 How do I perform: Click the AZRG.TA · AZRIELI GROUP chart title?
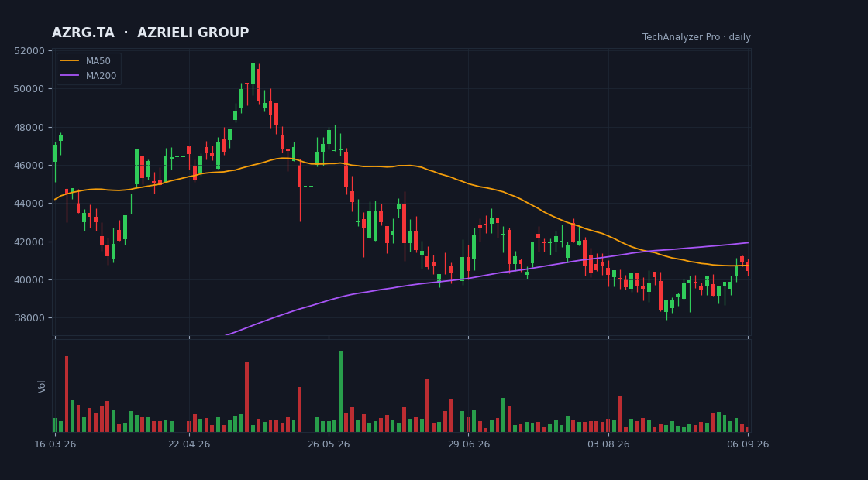click(150, 33)
